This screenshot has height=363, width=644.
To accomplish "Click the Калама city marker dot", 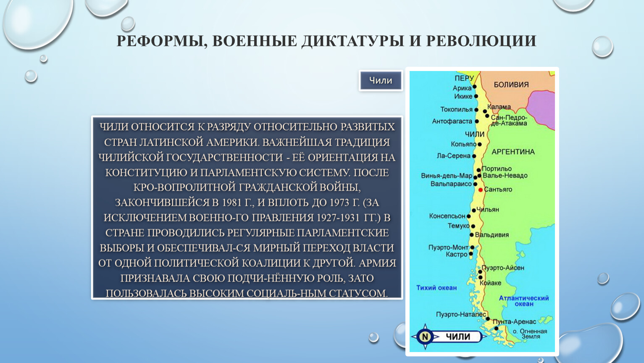I will (485, 111).
